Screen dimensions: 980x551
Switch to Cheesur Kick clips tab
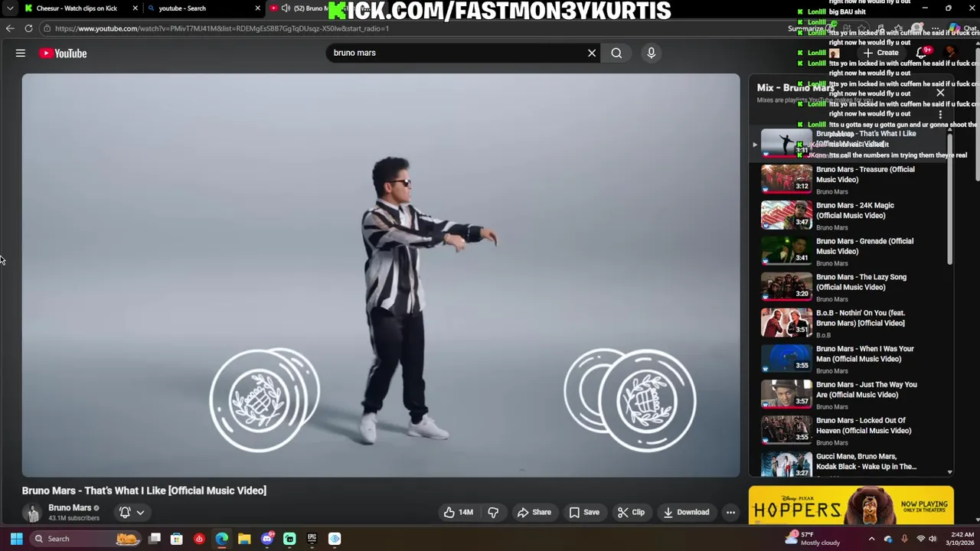point(77,8)
